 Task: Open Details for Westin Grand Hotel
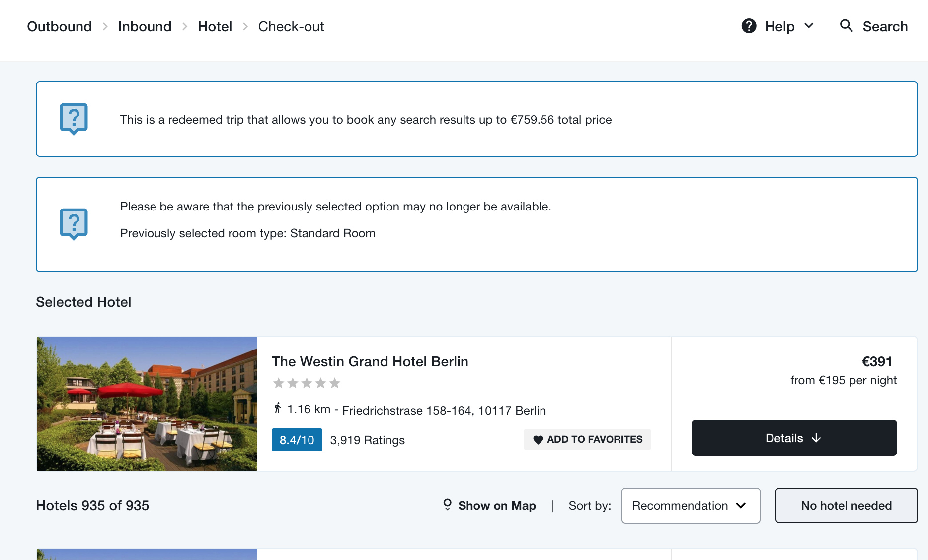click(x=794, y=438)
